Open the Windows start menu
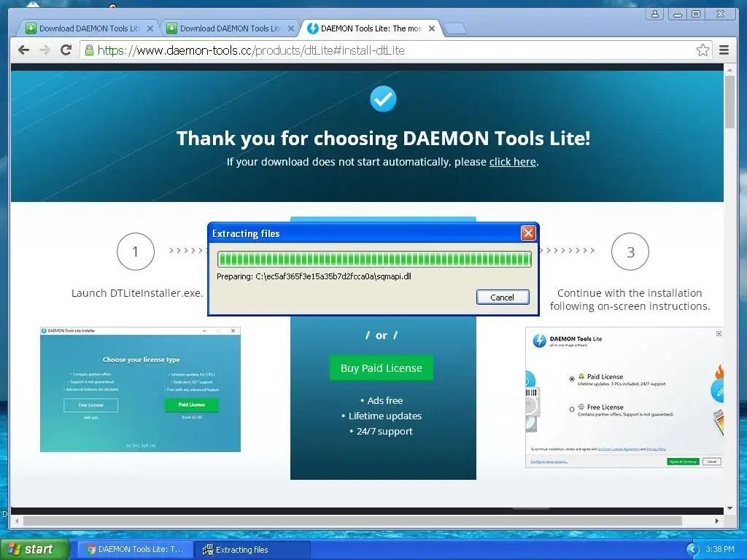Viewport: 747px width, 560px height. coord(34,550)
